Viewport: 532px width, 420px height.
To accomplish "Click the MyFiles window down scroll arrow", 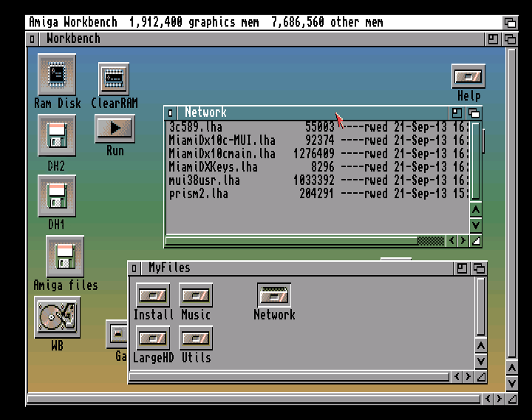I will point(481,361).
